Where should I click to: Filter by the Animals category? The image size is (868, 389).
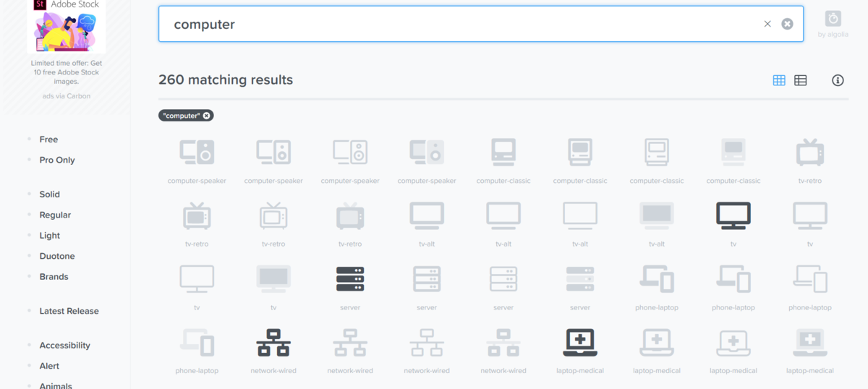[56, 385]
